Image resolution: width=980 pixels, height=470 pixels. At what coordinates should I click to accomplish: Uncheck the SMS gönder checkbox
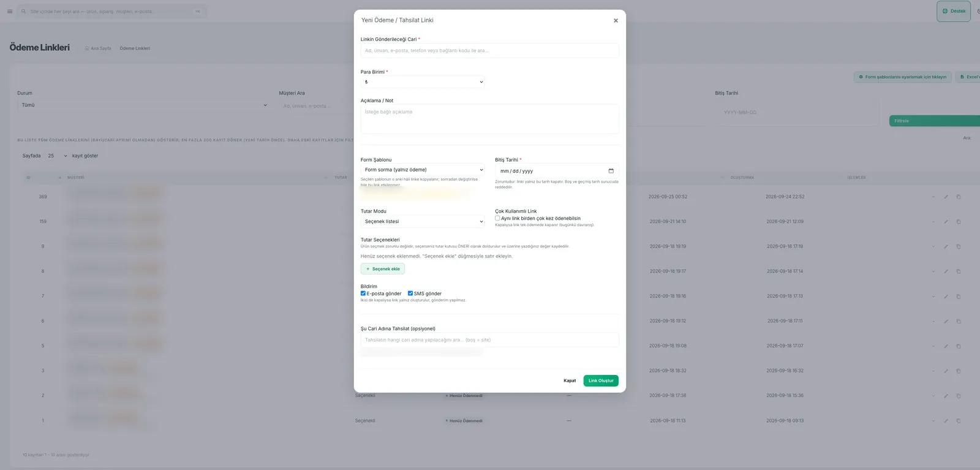[410, 294]
